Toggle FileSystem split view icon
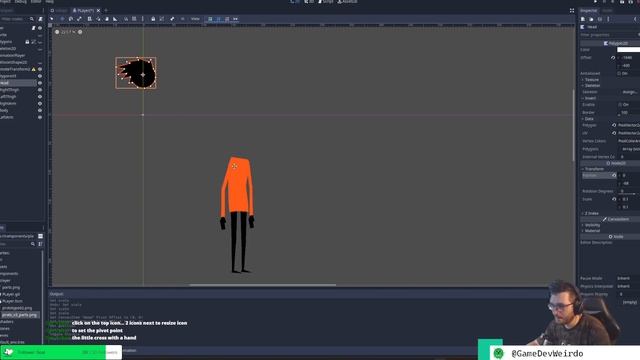Image resolution: width=640 pixels, height=360 pixels. pyautogui.click(x=40, y=236)
